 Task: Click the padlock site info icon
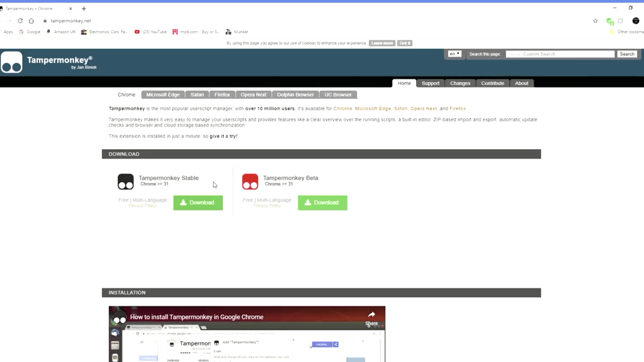coord(45,21)
